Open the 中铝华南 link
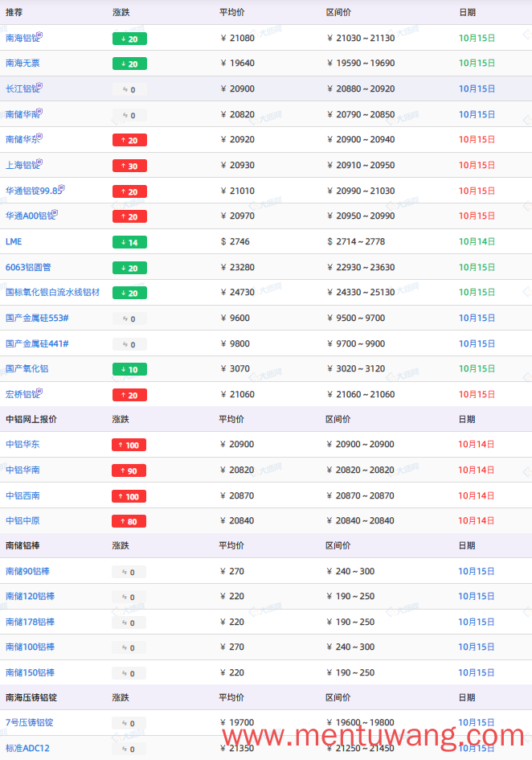This screenshot has height=760, width=532. point(23,470)
